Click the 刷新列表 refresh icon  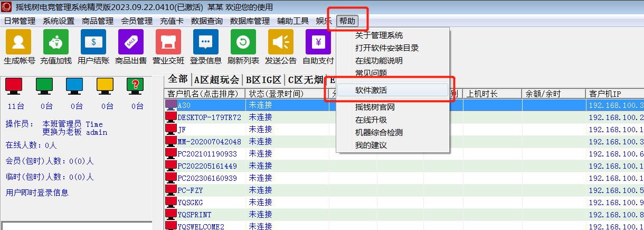(x=243, y=42)
